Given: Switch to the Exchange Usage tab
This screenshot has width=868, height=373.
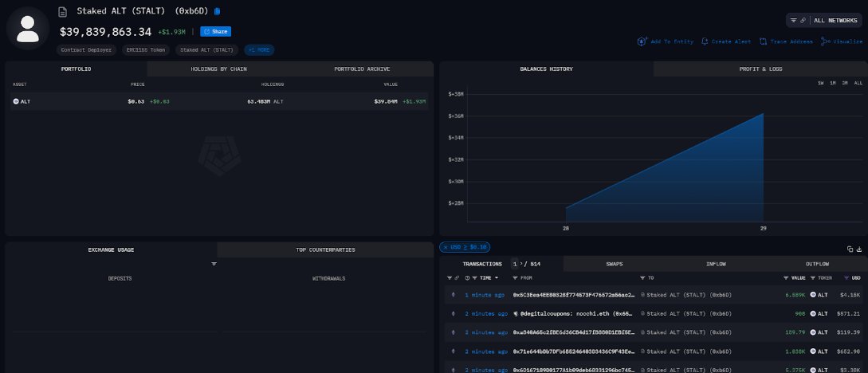Looking at the screenshot, I should tap(112, 249).
